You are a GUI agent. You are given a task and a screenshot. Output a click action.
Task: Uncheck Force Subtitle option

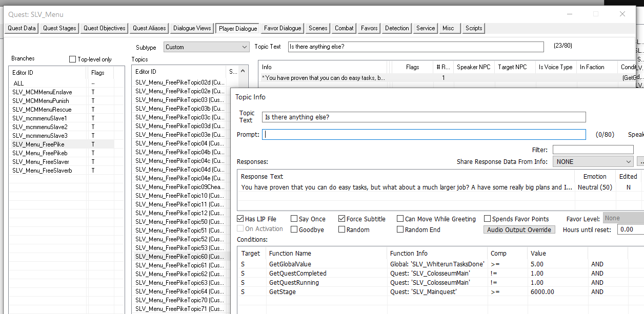coord(342,219)
